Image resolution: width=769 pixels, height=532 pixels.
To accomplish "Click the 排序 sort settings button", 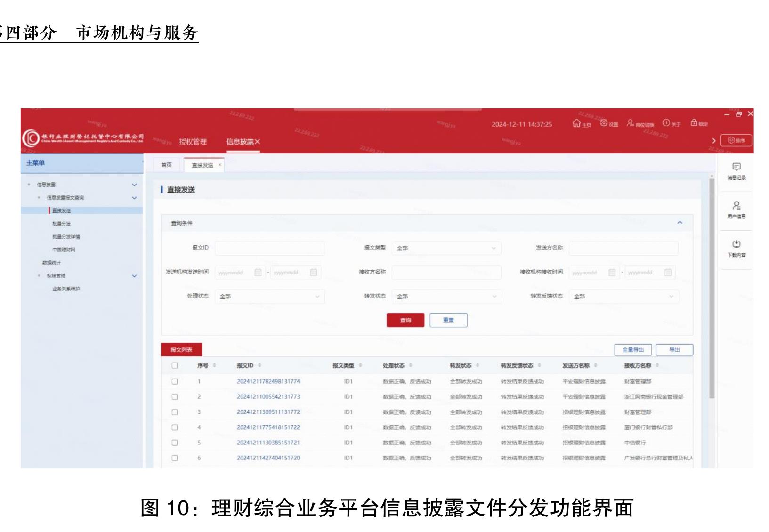I will (x=736, y=140).
